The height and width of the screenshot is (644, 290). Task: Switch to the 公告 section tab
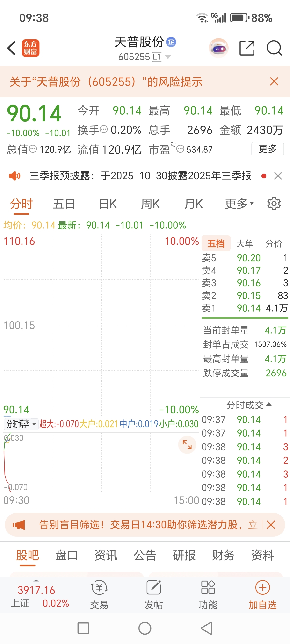(145, 555)
